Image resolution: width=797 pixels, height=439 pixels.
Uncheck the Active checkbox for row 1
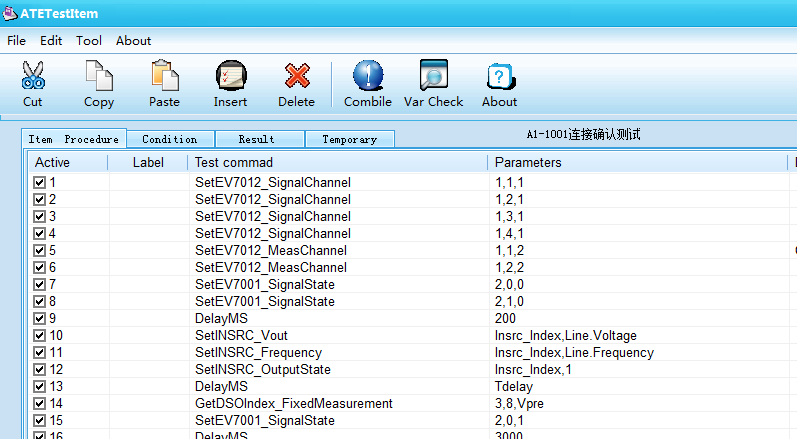click(x=40, y=183)
